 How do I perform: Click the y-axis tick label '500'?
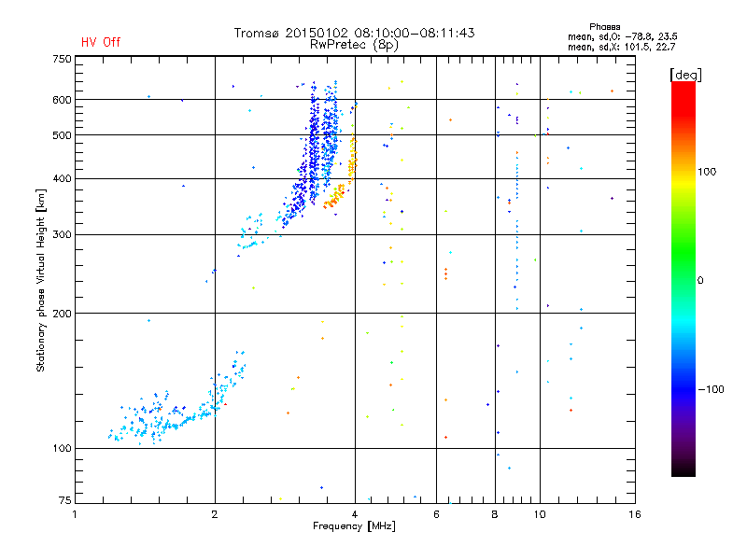[62, 135]
